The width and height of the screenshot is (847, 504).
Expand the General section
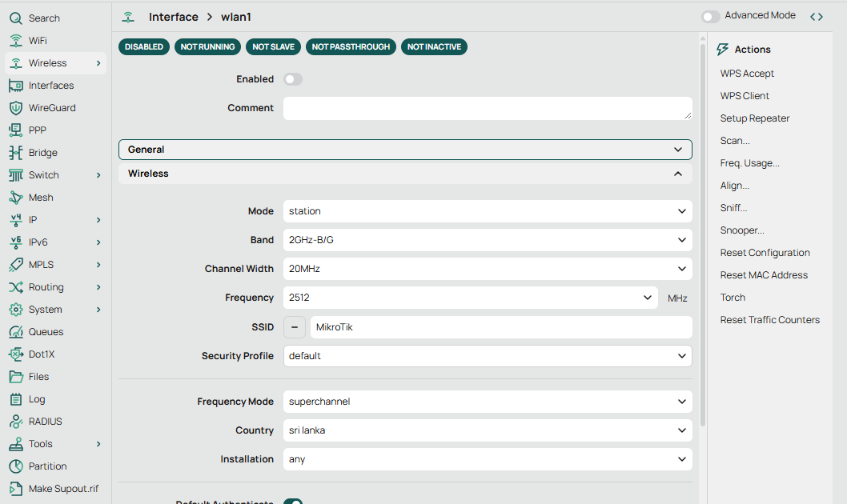[x=405, y=150]
